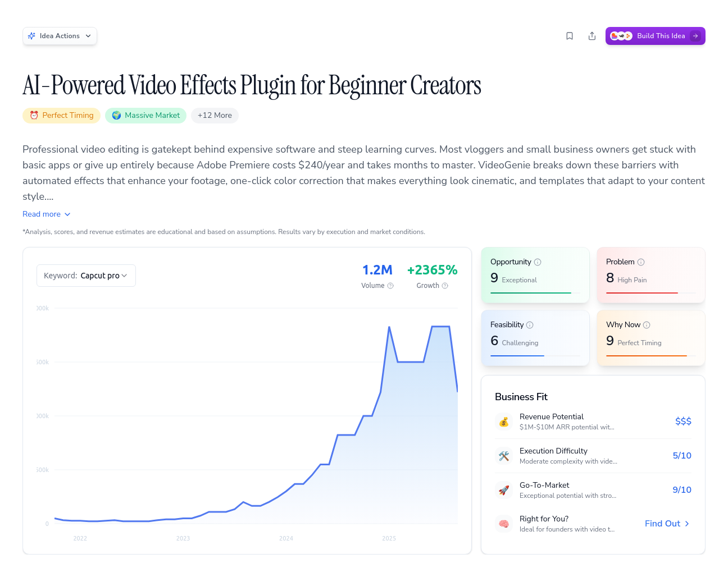728x577 pixels.
Task: Select the Perfect Timing badge
Action: (61, 116)
